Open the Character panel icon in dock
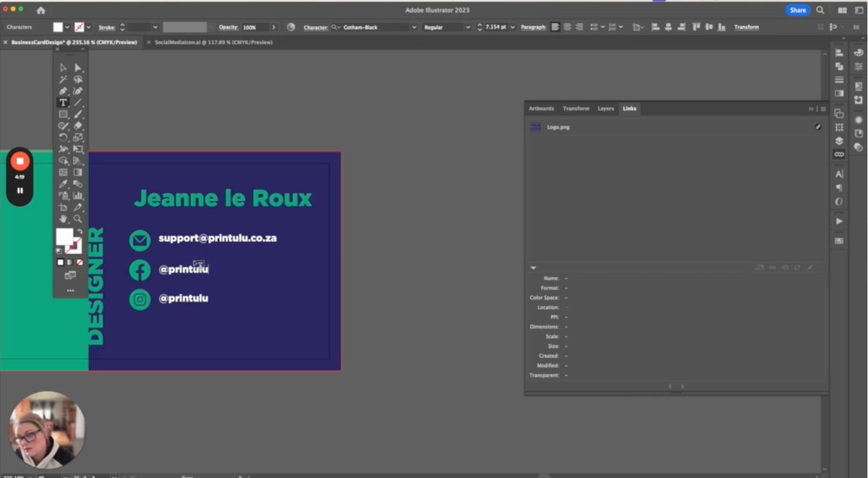The width and height of the screenshot is (868, 478). pos(839,174)
